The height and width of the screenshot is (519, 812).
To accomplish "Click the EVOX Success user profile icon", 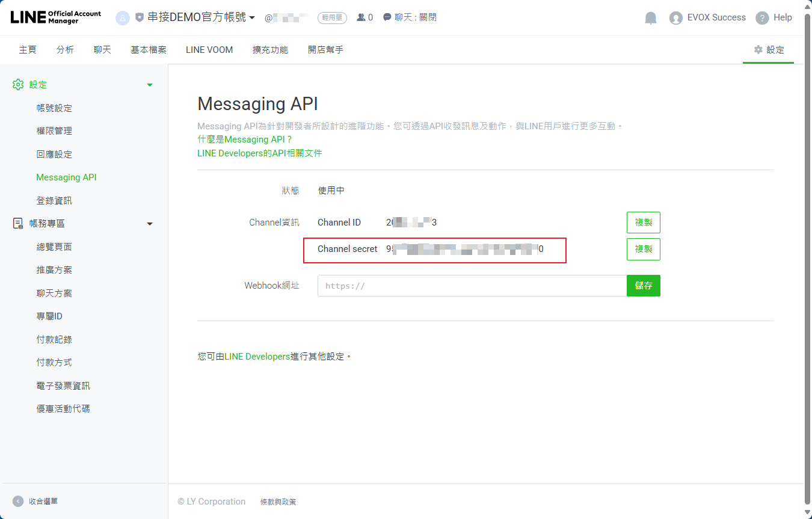I will (676, 18).
